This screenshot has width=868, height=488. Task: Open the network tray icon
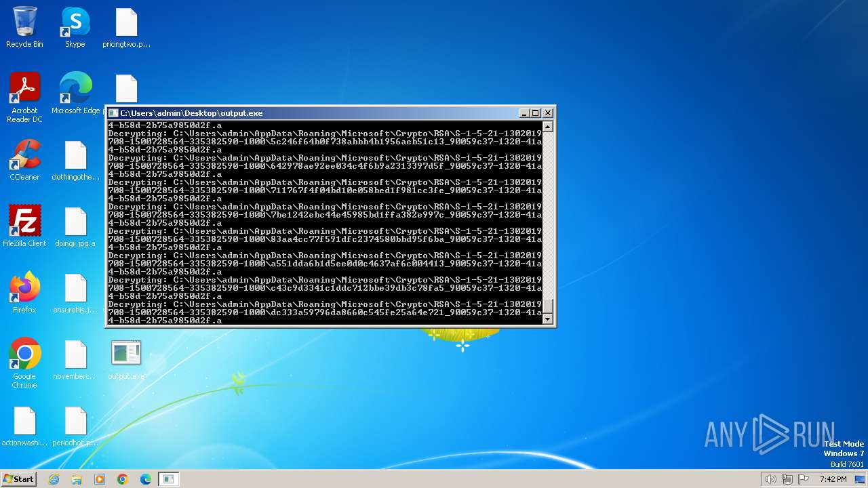click(787, 479)
